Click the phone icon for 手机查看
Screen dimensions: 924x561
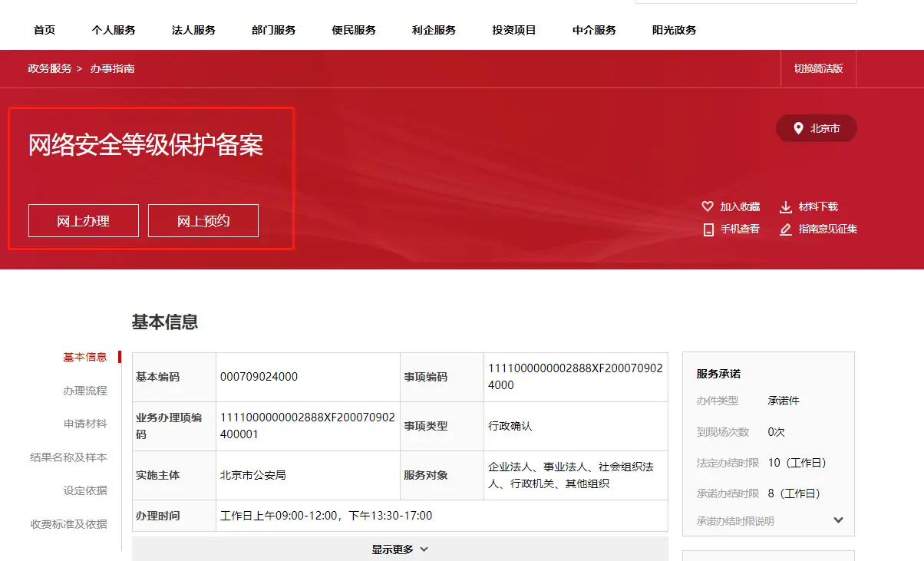point(708,229)
